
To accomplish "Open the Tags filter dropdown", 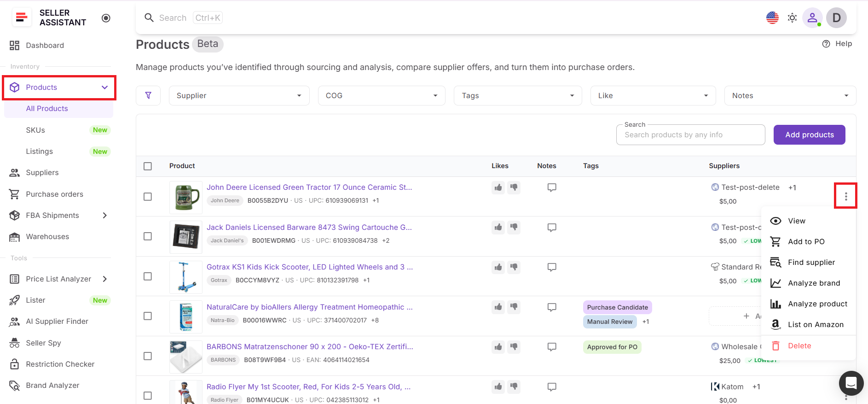I will pos(518,95).
